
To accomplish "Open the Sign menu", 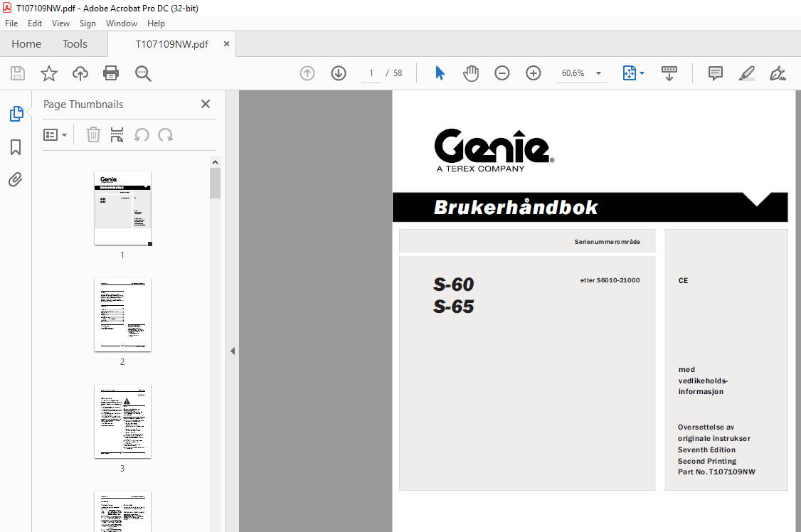I will (x=87, y=23).
